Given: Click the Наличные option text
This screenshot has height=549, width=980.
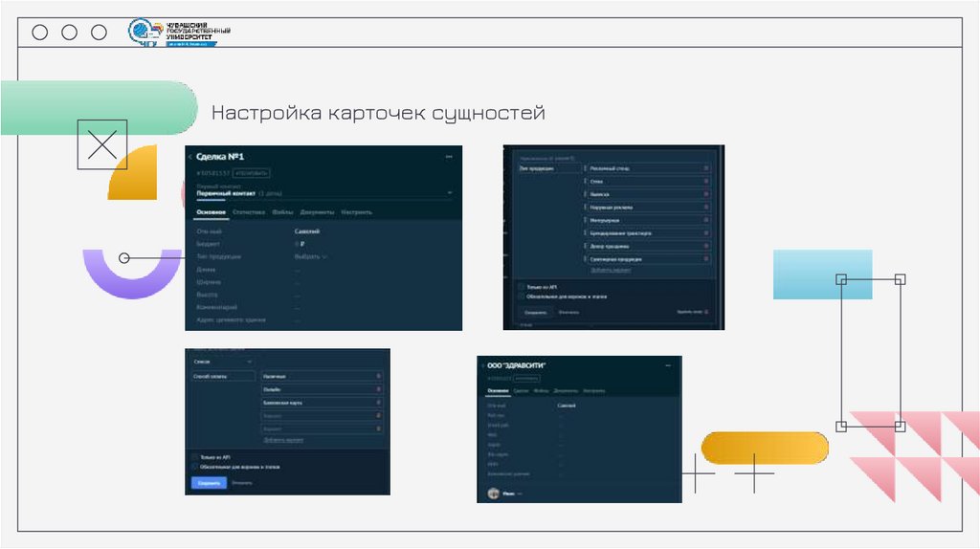Looking at the screenshot, I should click(x=275, y=376).
